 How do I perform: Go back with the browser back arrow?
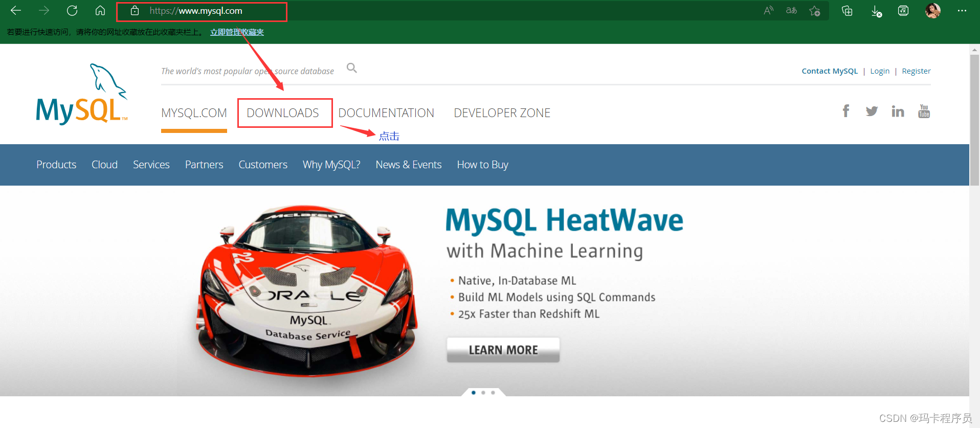[x=16, y=10]
